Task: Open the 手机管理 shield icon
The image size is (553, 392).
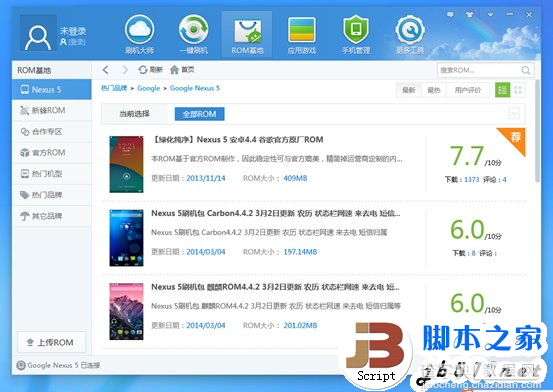Action: pos(356,34)
